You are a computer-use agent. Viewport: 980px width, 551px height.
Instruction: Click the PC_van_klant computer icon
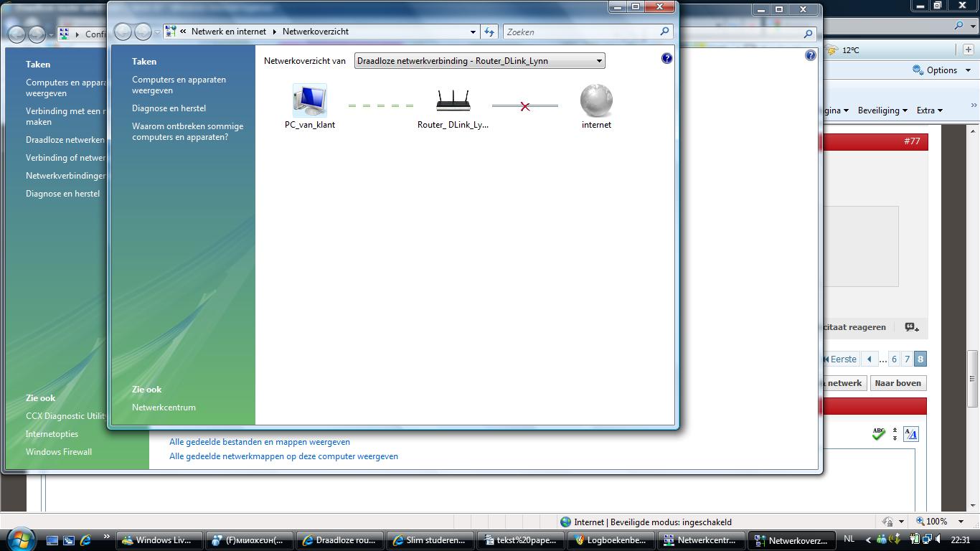(310, 100)
